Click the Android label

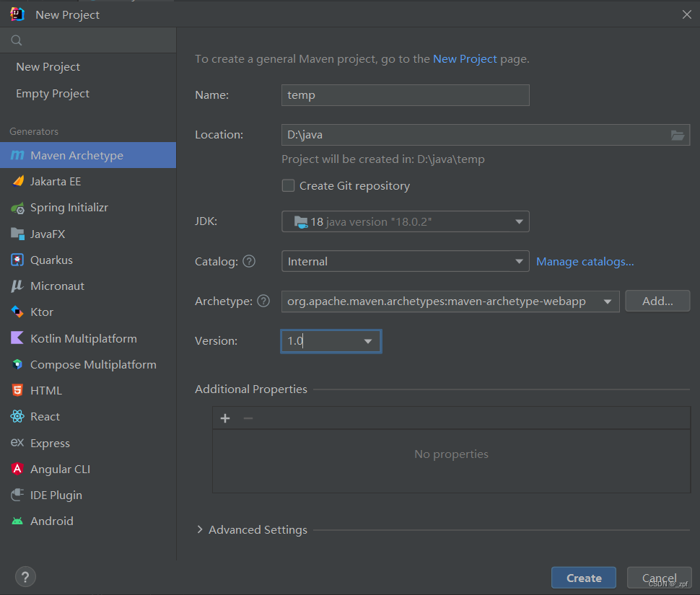(x=52, y=521)
